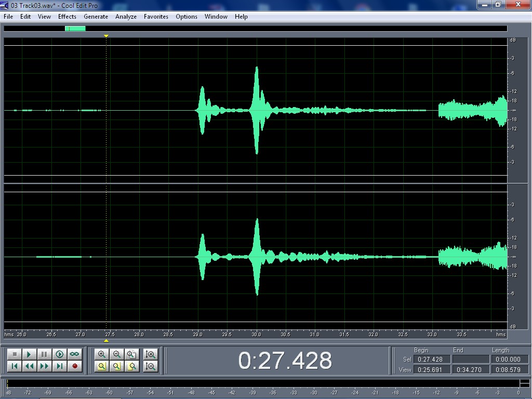
Task: Click the 33.0 mark on the time ruler
Action: (x=432, y=335)
